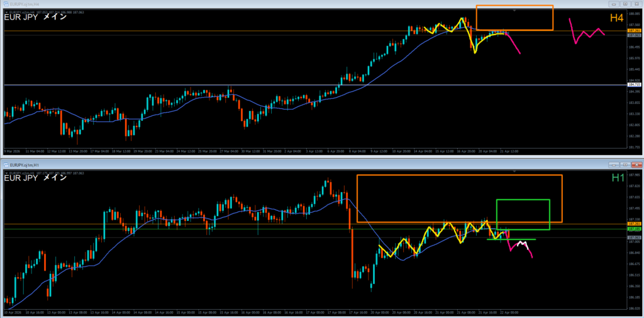Click the 186.020 price scale value

tap(634, 308)
